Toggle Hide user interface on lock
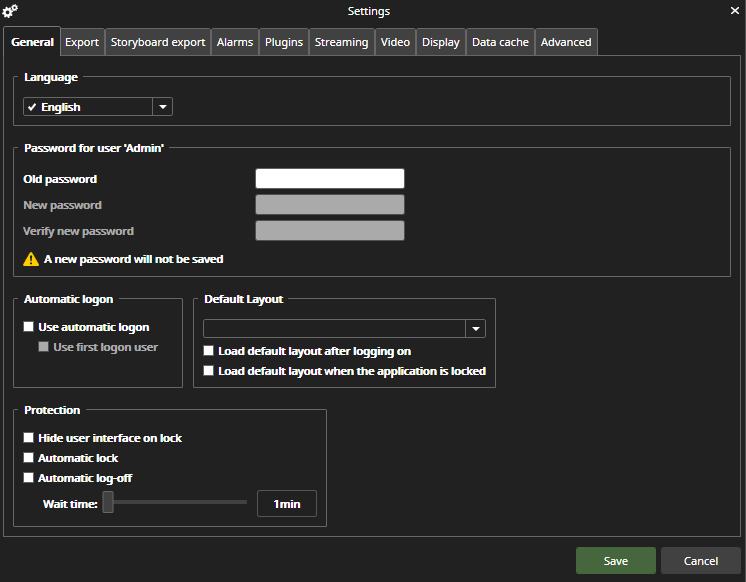Screen dimensions: 746x582 [x=29, y=438]
